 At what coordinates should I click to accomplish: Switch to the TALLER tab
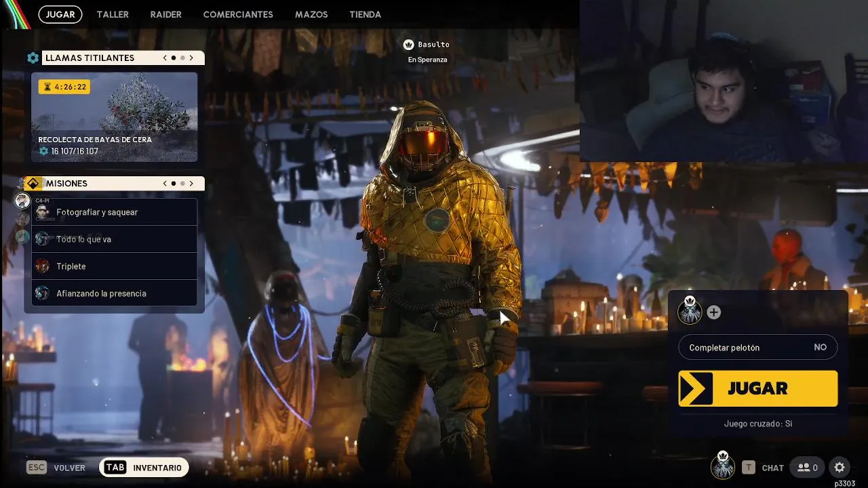tap(113, 14)
